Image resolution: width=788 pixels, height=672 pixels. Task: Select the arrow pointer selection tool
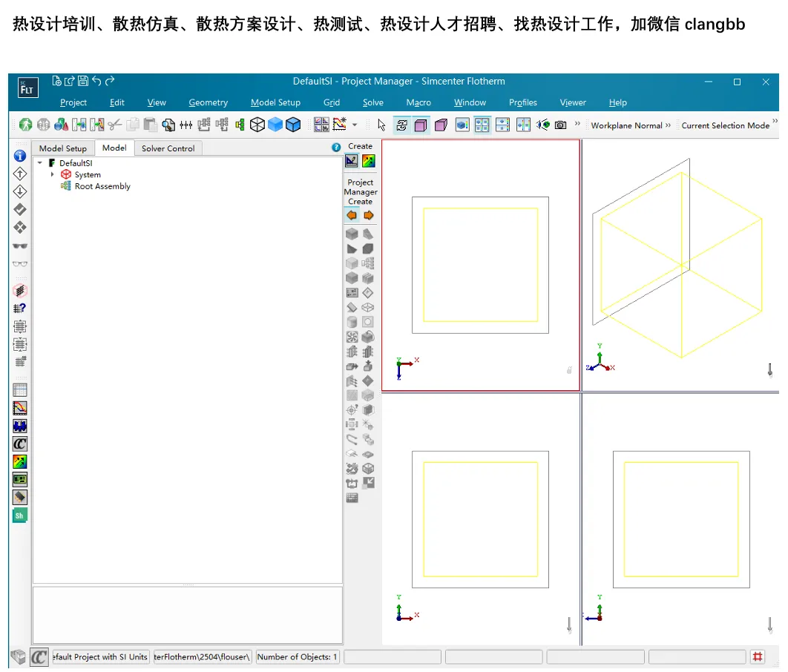381,125
